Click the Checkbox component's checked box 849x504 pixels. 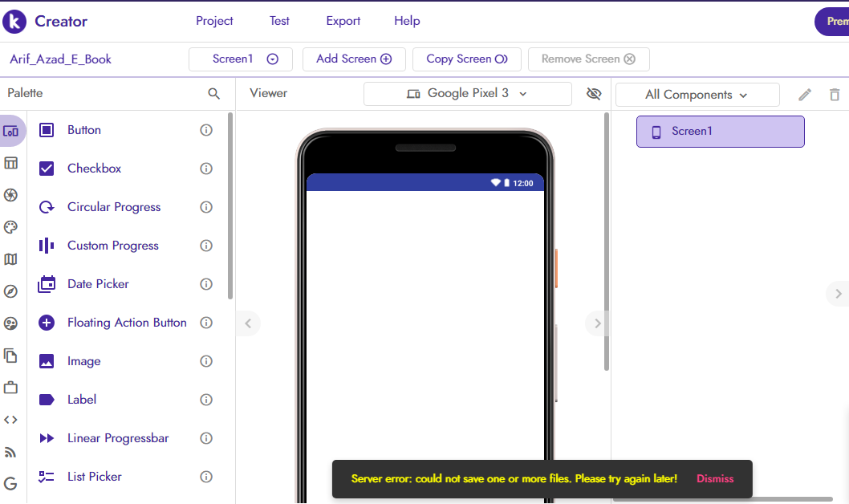tap(46, 168)
